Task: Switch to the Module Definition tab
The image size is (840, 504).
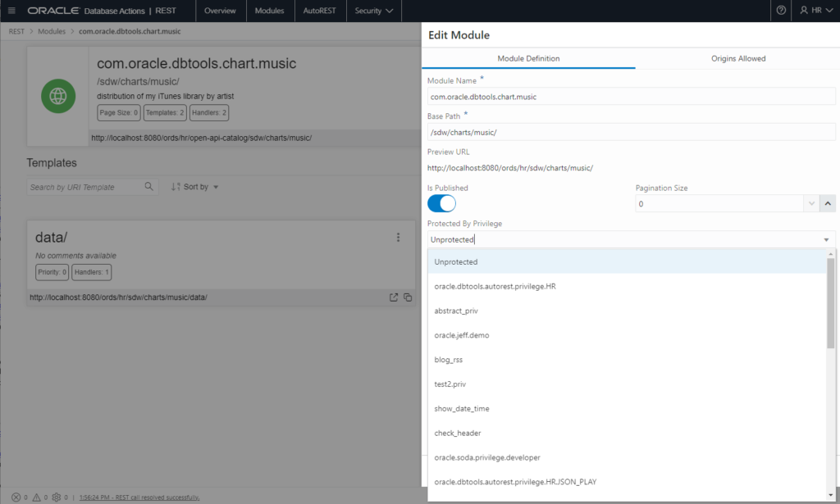Action: pos(528,58)
